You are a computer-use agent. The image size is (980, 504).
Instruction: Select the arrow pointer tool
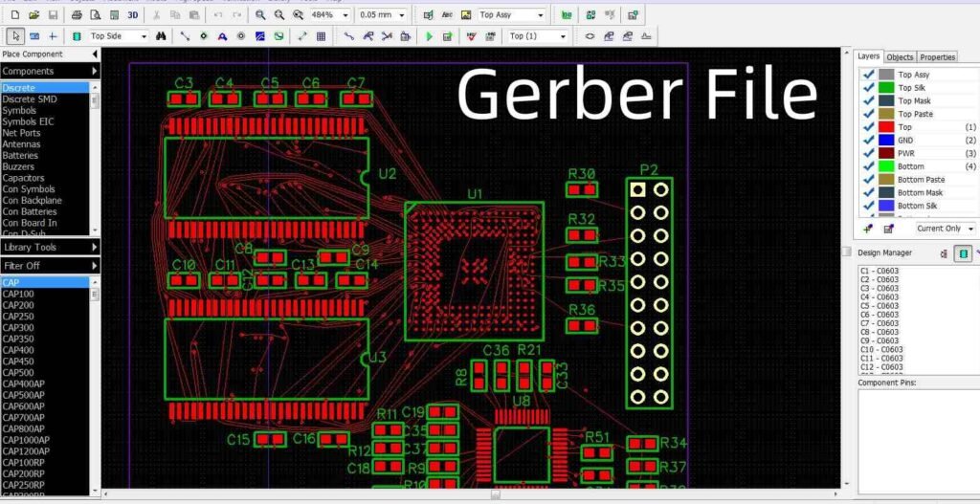pyautogui.click(x=14, y=36)
